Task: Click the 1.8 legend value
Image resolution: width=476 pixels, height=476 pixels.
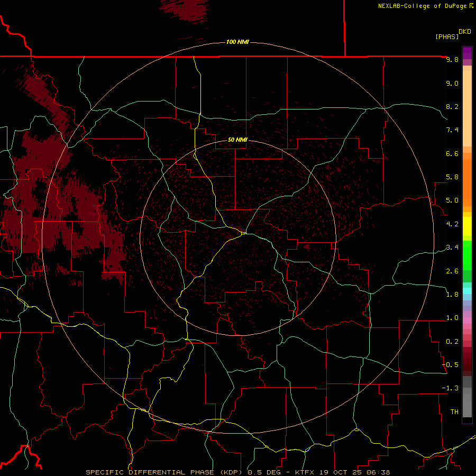Action: tap(452, 295)
